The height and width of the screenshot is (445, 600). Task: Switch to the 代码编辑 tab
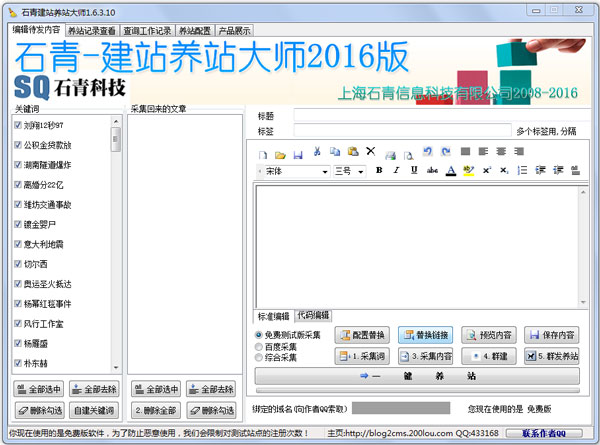click(313, 315)
